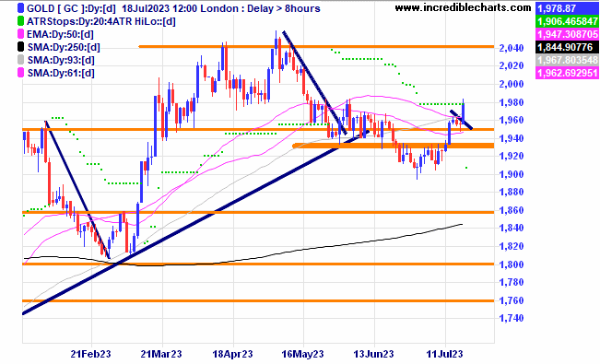Click the pink SMA 61 legend swatch
This screenshot has width=600, height=364.
(20, 73)
